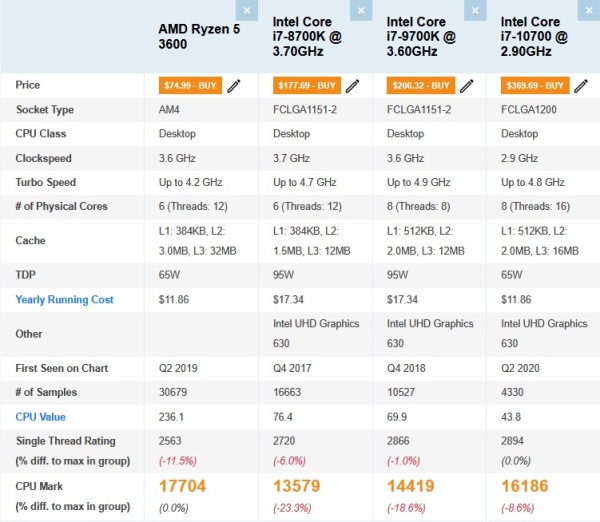Image resolution: width=600 pixels, height=522 pixels.
Task: Open the CPU Value link
Action: pos(41,417)
